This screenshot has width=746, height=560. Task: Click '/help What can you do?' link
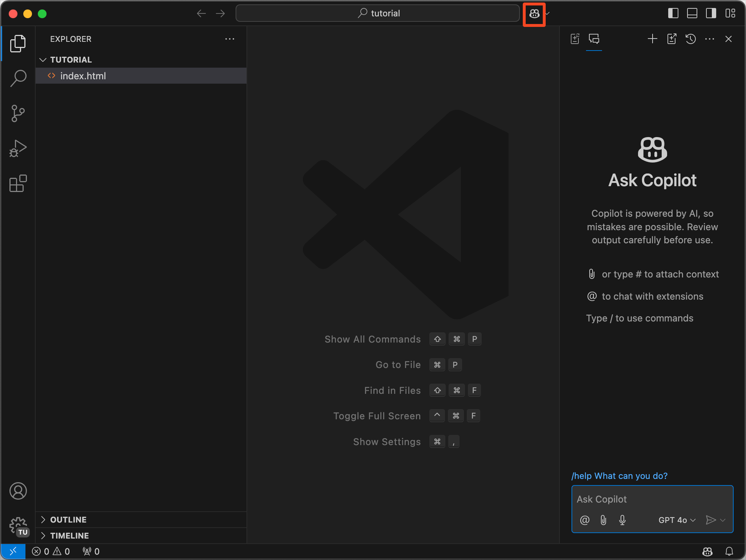point(619,476)
